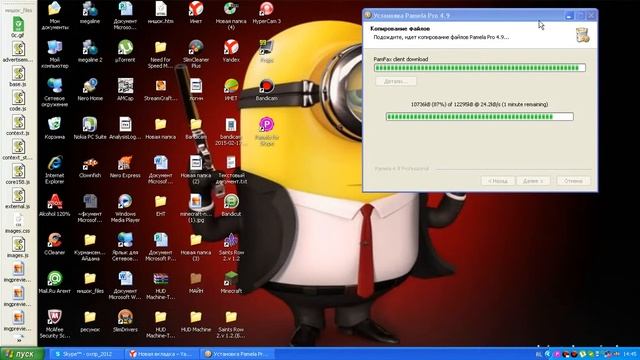Launch HyperCam 3 from the desktop
The width and height of the screenshot is (640, 360).
[267, 12]
